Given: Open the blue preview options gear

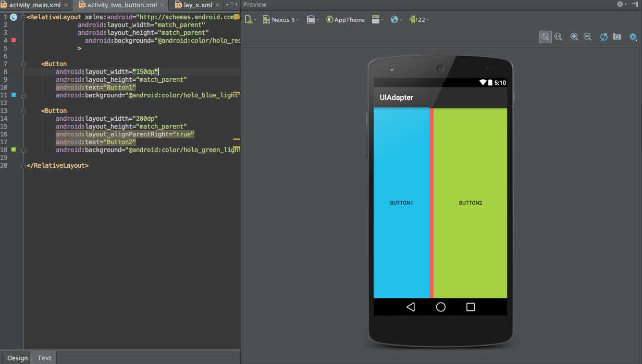Looking at the screenshot, I should [x=633, y=37].
